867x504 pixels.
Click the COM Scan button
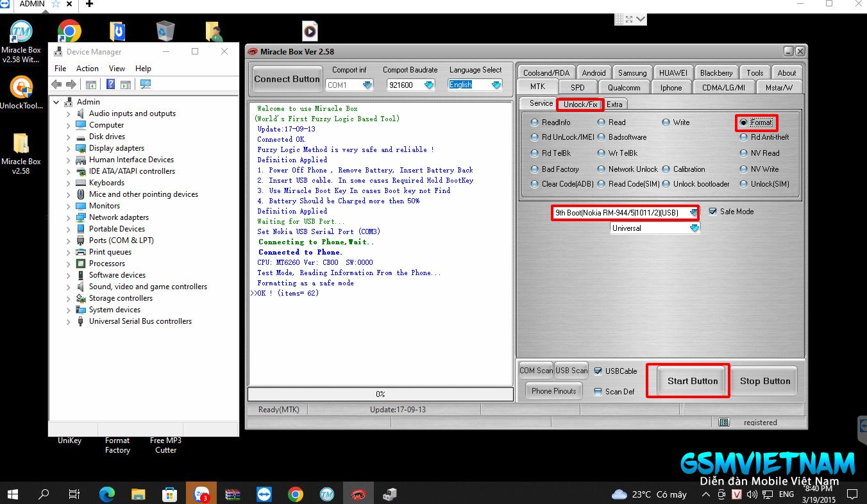tap(536, 370)
